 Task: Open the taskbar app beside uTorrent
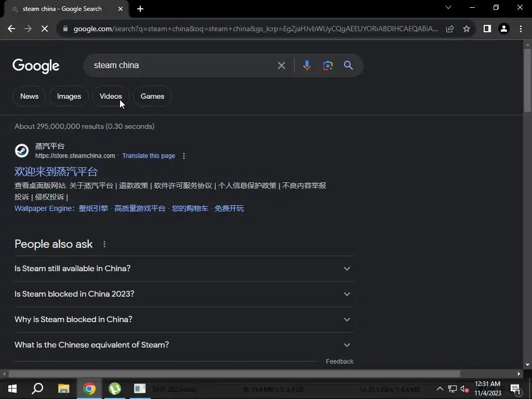(140, 389)
